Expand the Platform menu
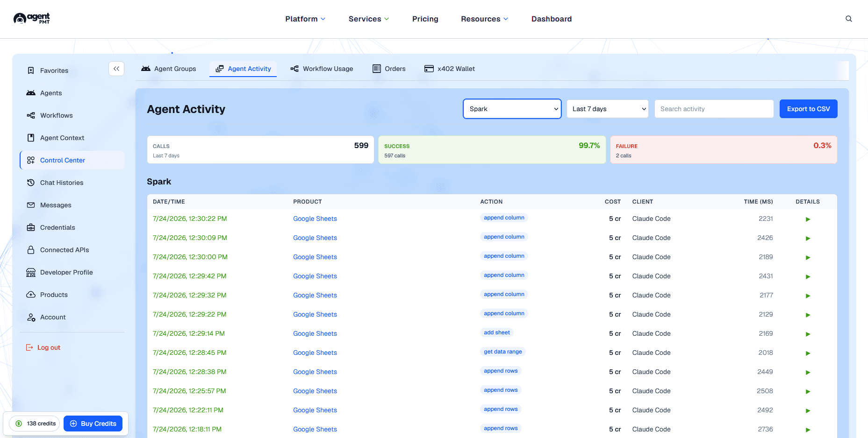The width and height of the screenshot is (868, 438). point(305,19)
